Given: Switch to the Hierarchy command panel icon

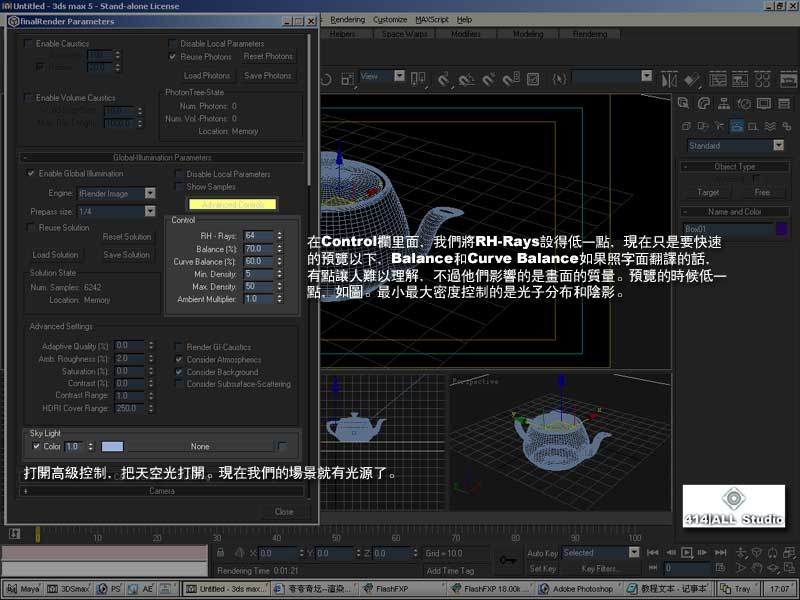Looking at the screenshot, I should pos(723,104).
